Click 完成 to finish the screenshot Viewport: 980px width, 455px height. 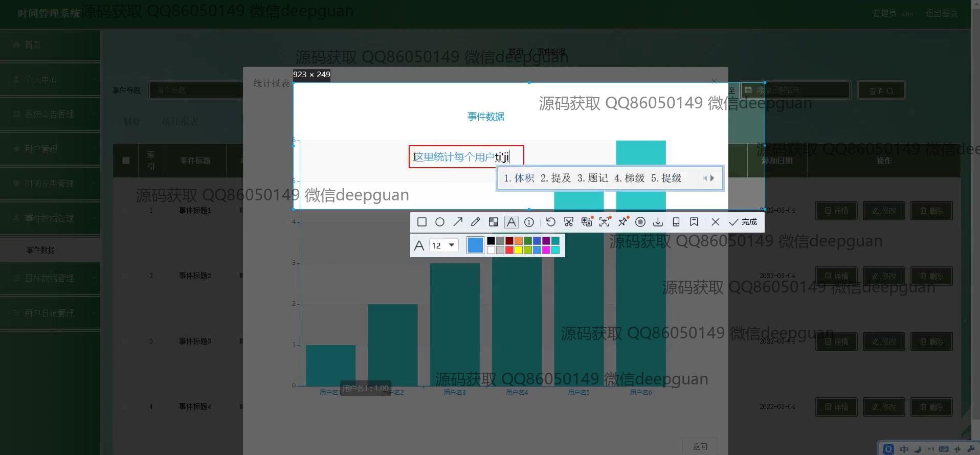(743, 222)
